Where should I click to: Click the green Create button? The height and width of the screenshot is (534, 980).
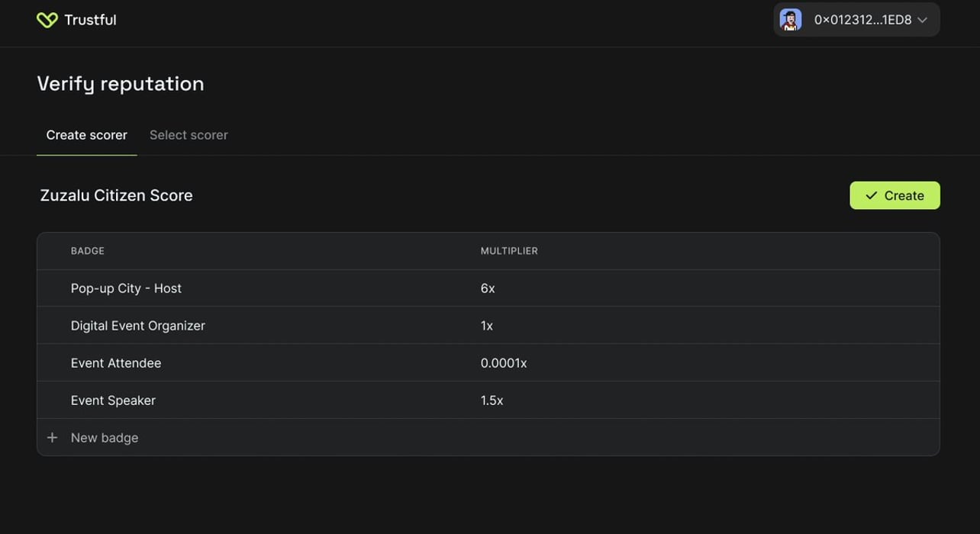pyautogui.click(x=895, y=195)
